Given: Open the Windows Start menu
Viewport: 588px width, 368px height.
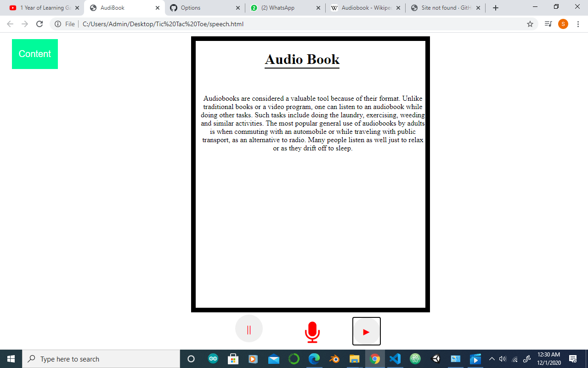Looking at the screenshot, I should point(11,359).
